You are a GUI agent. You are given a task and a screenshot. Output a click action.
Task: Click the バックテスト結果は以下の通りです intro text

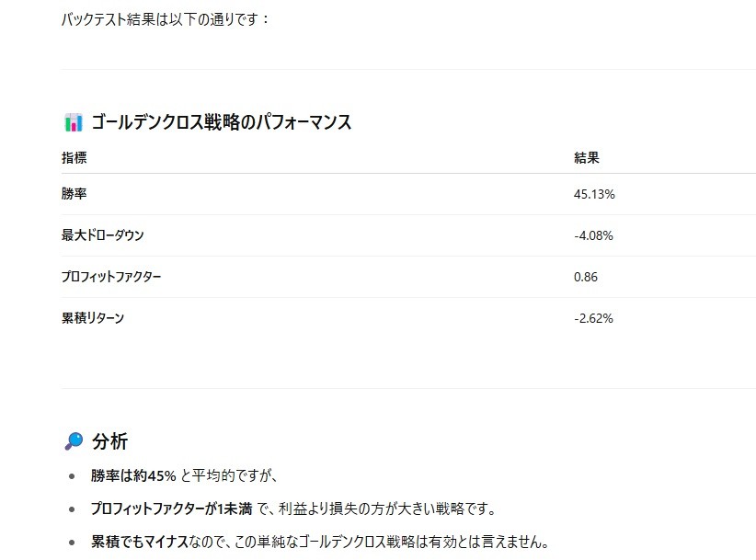click(162, 19)
